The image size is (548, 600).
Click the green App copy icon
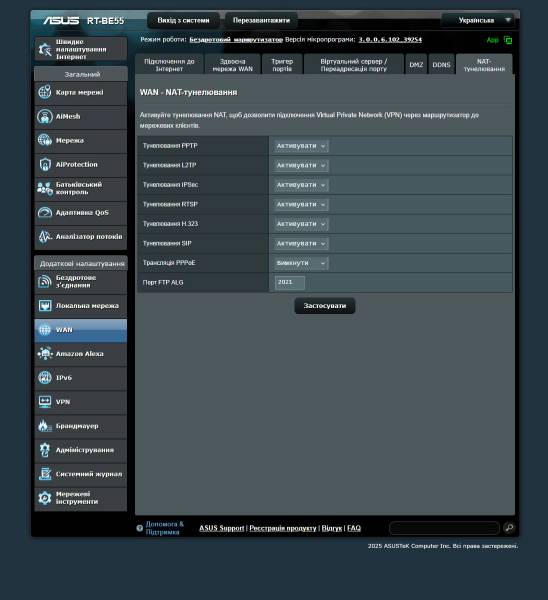pyautogui.click(x=508, y=40)
